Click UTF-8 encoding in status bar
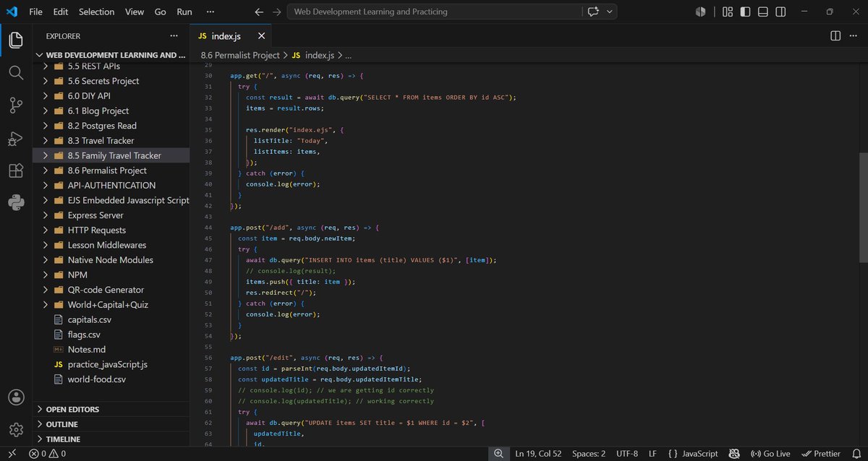868x461 pixels. click(626, 454)
